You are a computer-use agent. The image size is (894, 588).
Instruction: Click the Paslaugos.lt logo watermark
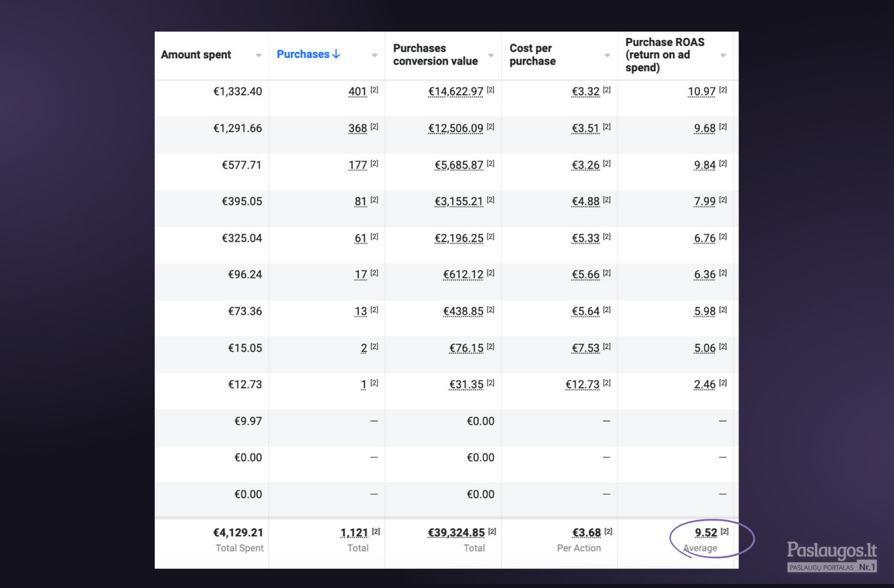[831, 557]
